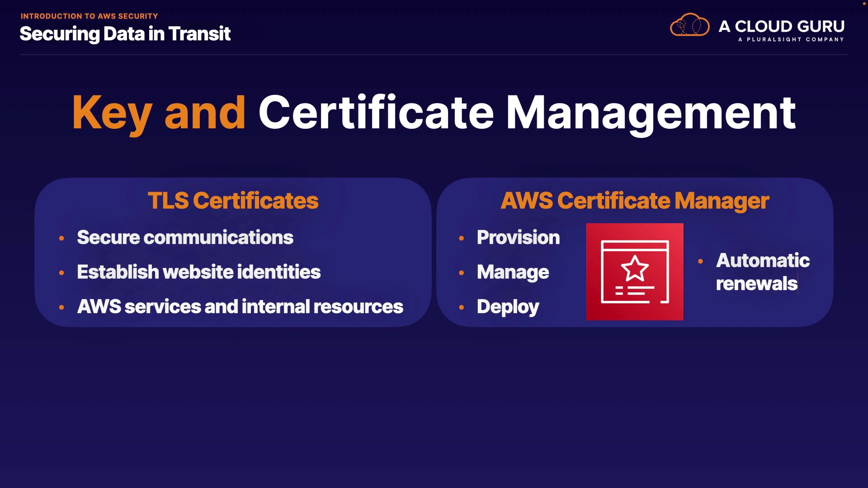Click the 'A CLOUD GURU' brand text
The height and width of the screenshot is (488, 868).
click(x=781, y=26)
